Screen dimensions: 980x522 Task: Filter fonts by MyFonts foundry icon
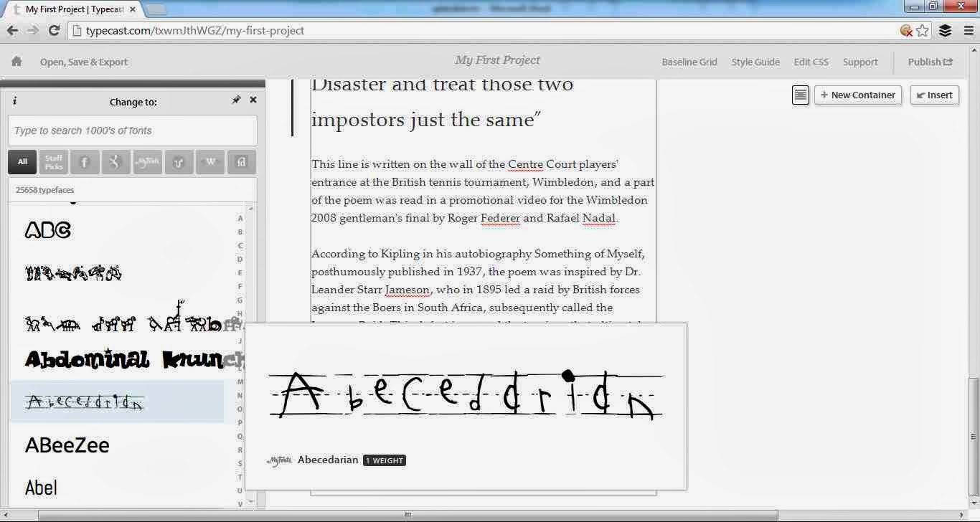pos(147,162)
